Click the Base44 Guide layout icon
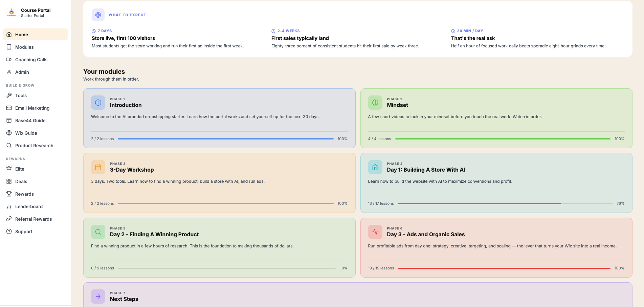Screen dimensions: 644x307 coord(9,120)
